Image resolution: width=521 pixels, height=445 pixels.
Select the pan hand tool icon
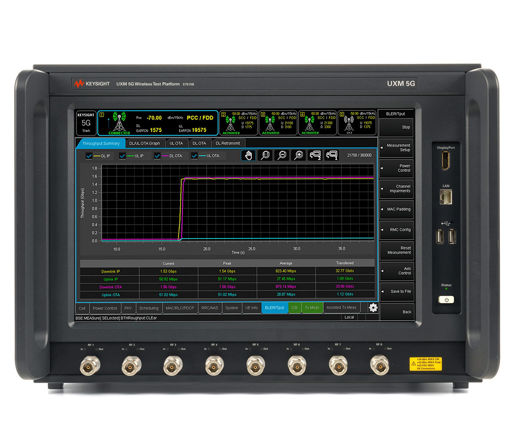pos(248,155)
